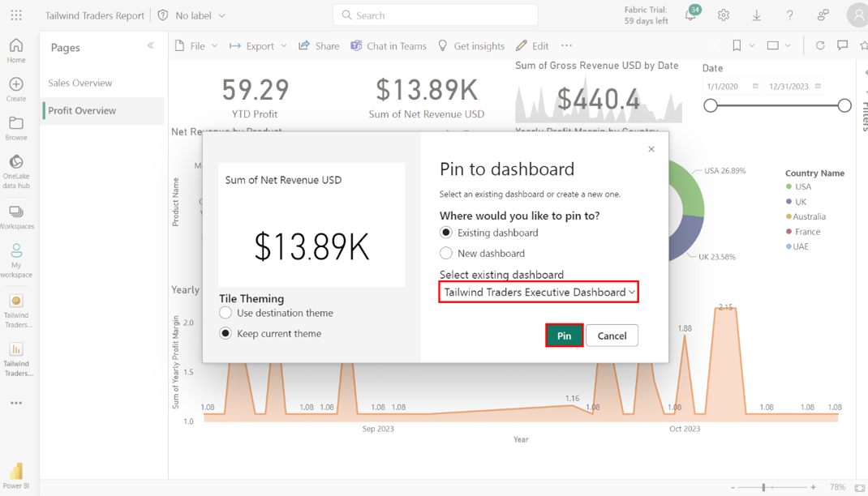The width and height of the screenshot is (868, 496).
Task: Open the Select existing dashboard dropdown
Action: pyautogui.click(x=539, y=292)
